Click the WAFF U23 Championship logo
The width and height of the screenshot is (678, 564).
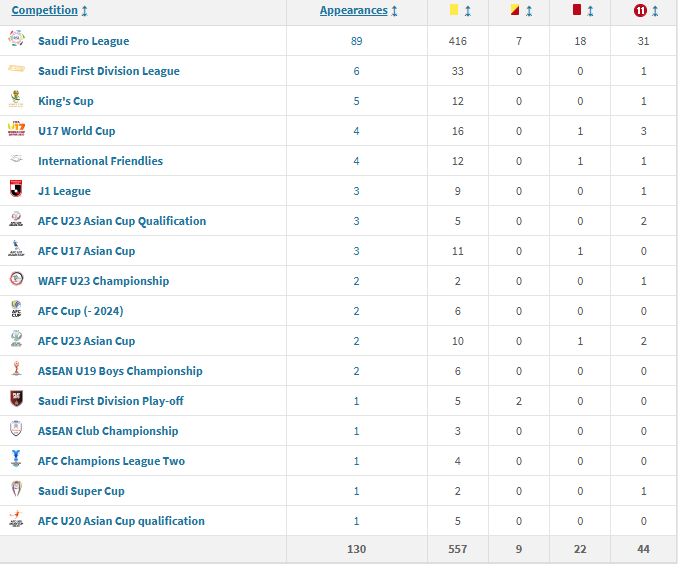pos(16,280)
